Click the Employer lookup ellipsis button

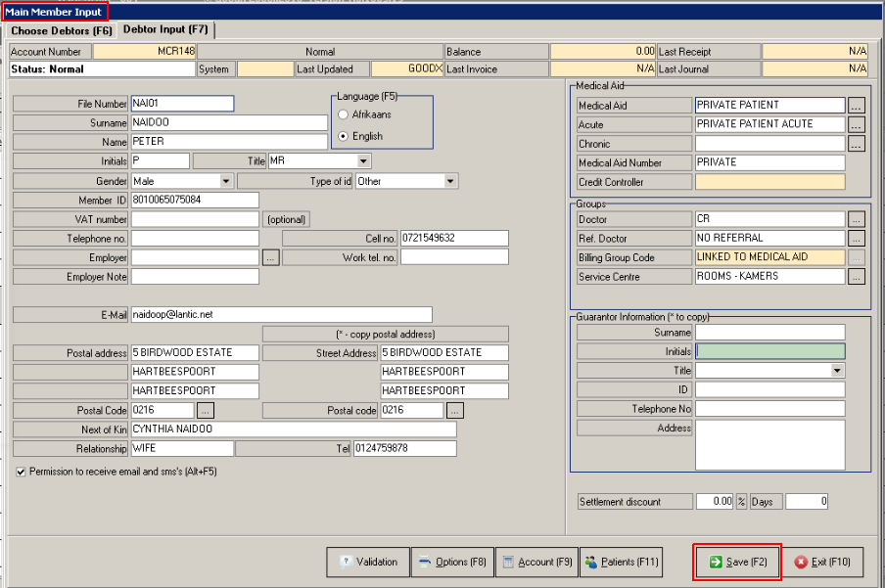point(271,257)
